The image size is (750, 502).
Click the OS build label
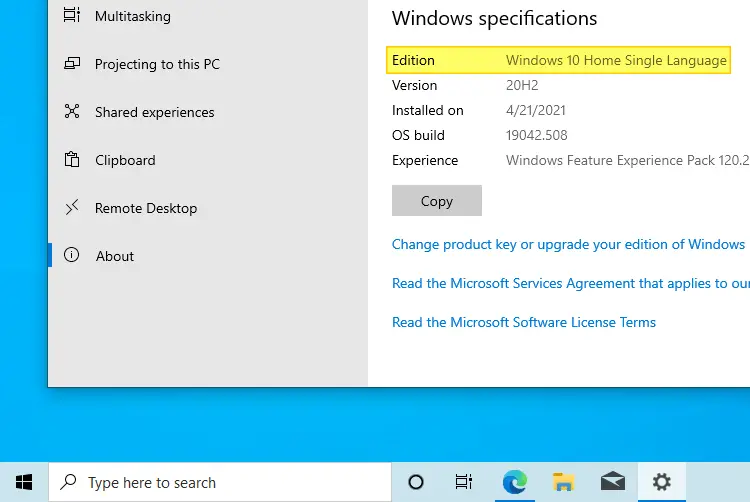tap(418, 135)
